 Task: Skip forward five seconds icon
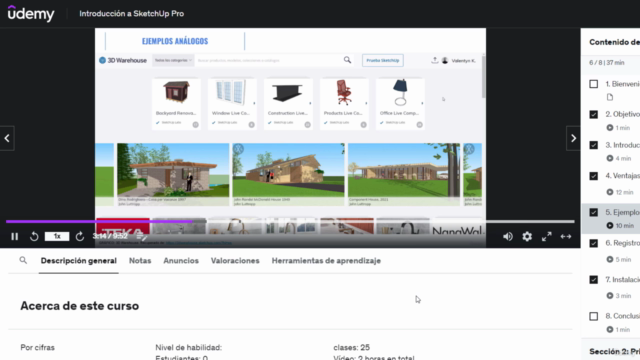pos(80,236)
